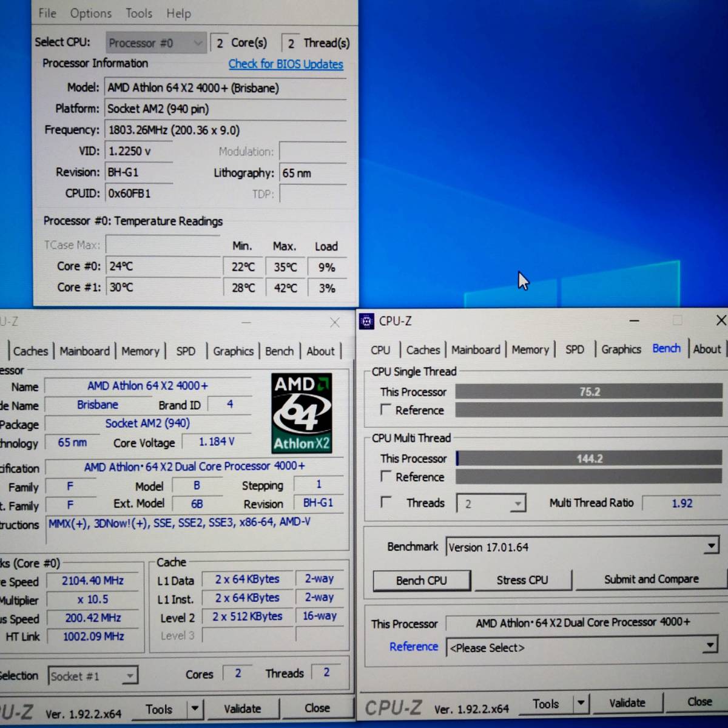Switch to Mainboard tab in the processor-info CPU-Z window
Screen dimensions: 728x728
tap(84, 351)
